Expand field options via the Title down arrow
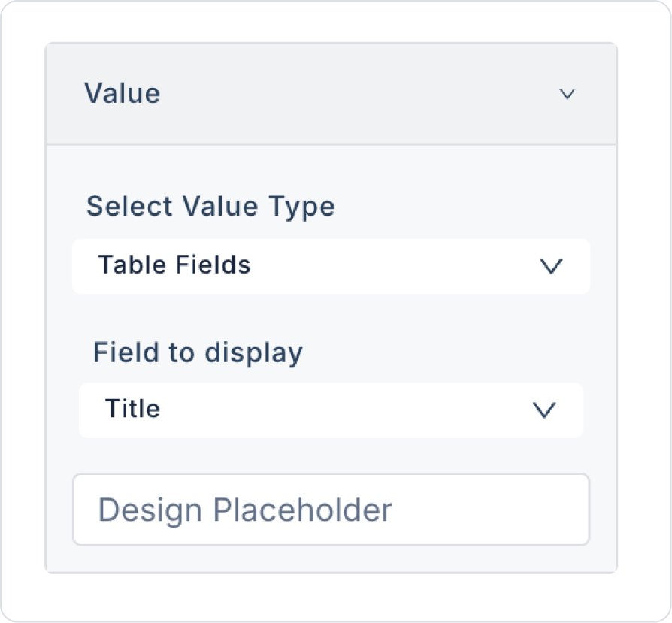Viewport: 672px width, 623px height. (x=543, y=410)
